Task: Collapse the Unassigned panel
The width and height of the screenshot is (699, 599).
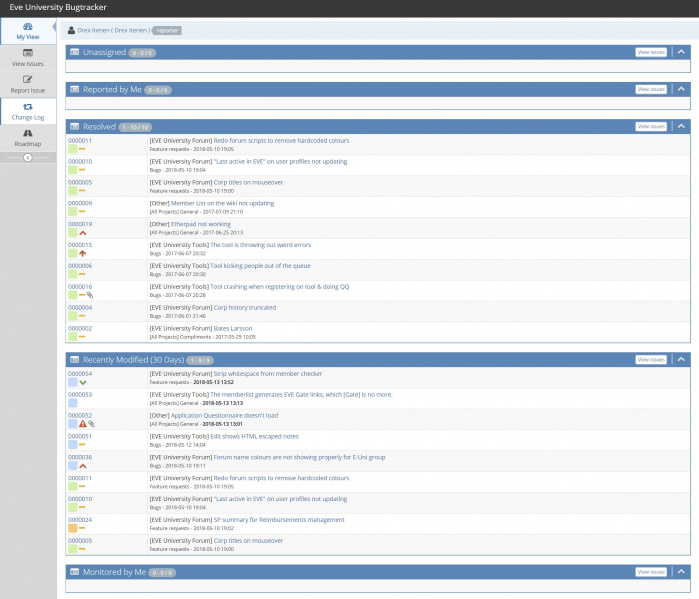Action: (681, 51)
